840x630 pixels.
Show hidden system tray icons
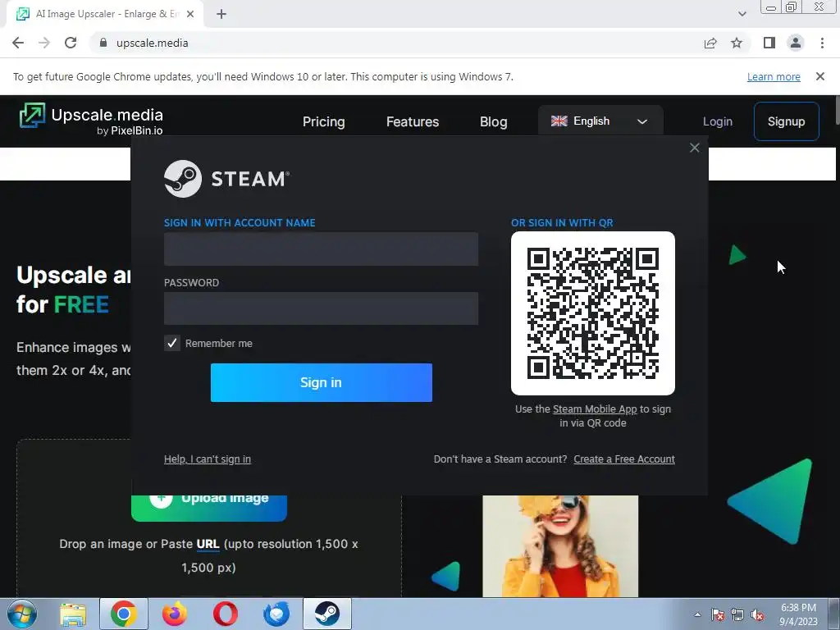point(697,614)
